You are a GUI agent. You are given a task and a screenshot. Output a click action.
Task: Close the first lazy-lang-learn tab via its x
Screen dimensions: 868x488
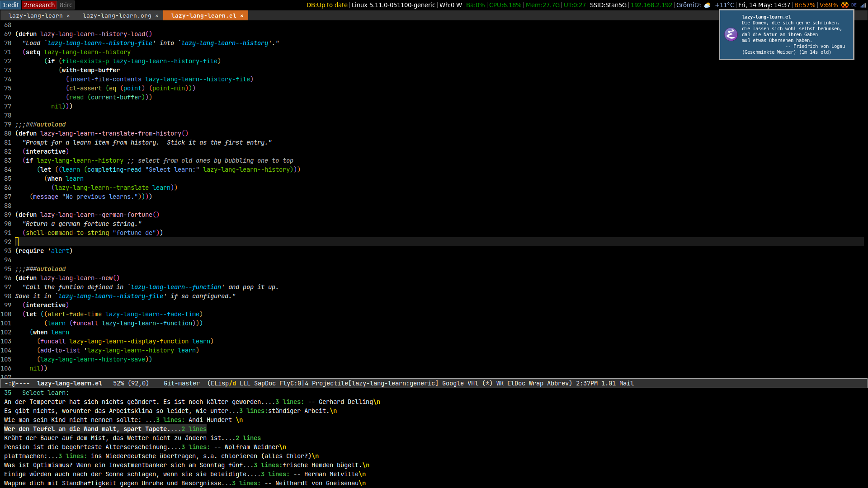68,16
